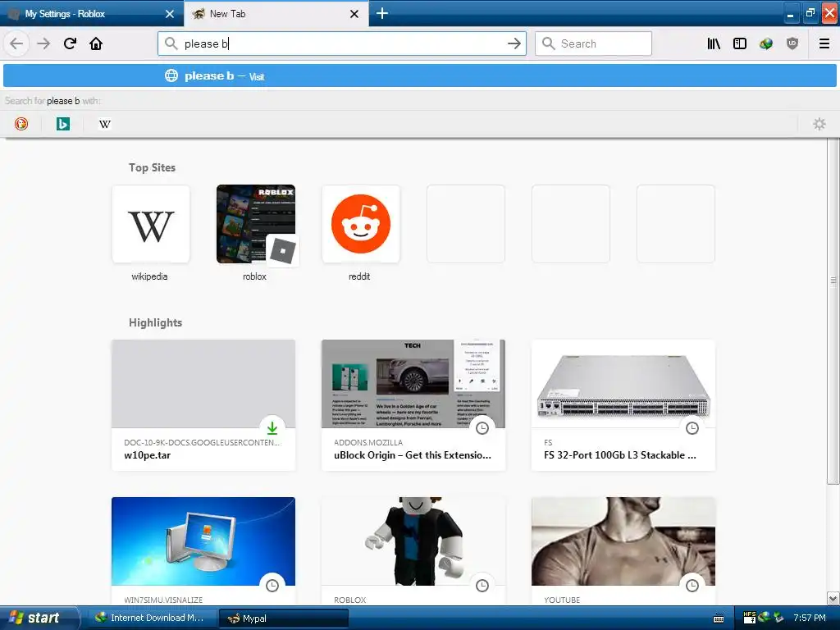Open a new tab with plus button
Screen dimensions: 840x630
[x=382, y=13]
